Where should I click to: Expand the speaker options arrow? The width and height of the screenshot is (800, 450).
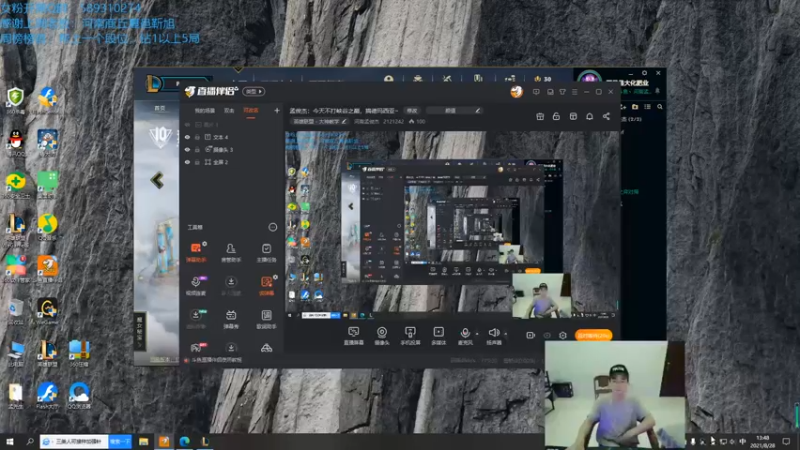505,334
